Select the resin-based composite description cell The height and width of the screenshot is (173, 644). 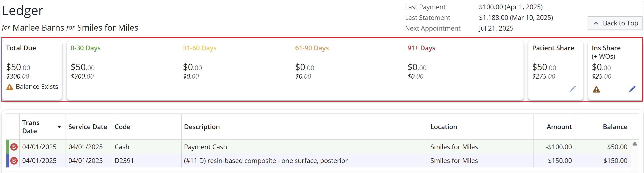point(305,161)
